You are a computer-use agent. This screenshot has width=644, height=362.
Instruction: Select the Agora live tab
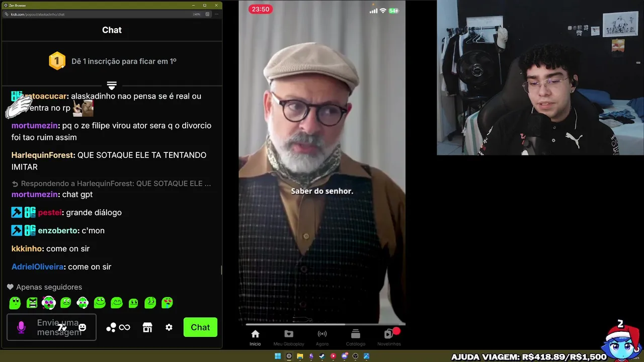[322, 337]
